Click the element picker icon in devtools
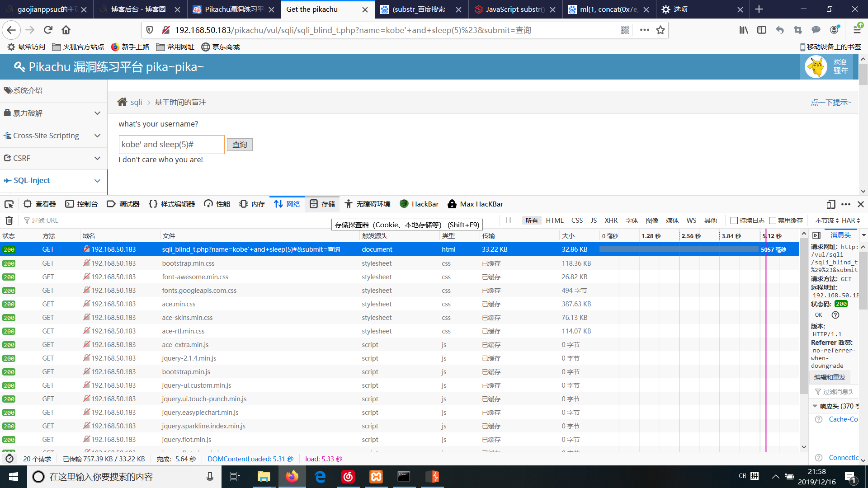The image size is (868, 488). click(9, 204)
